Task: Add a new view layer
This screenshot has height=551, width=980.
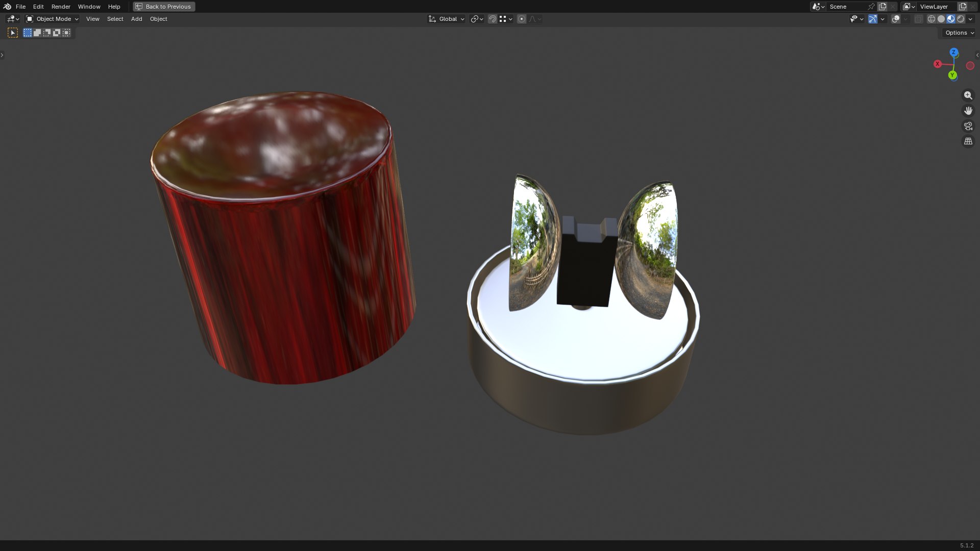Action: coord(963,7)
